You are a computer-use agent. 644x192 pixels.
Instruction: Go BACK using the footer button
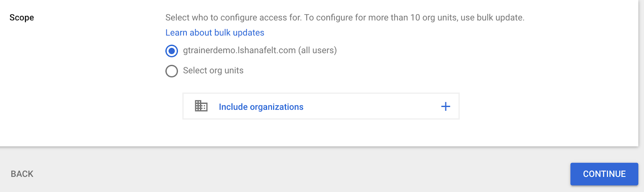(22, 174)
